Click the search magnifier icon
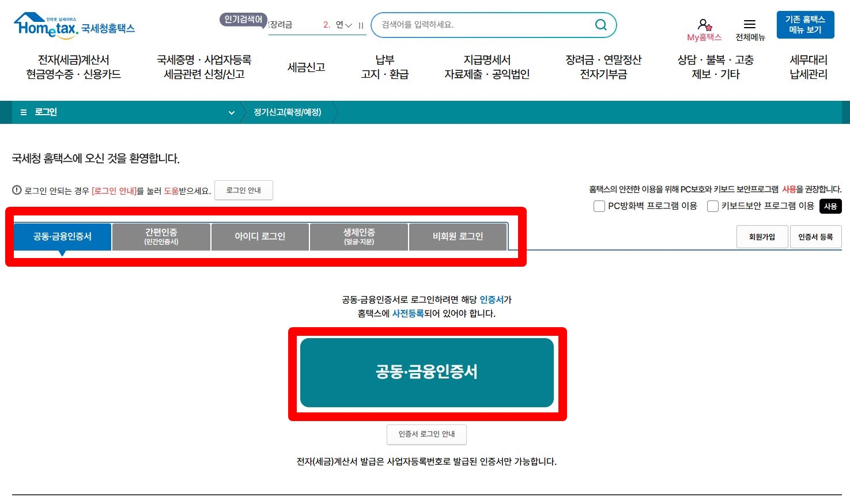This screenshot has height=504, width=850. (600, 25)
